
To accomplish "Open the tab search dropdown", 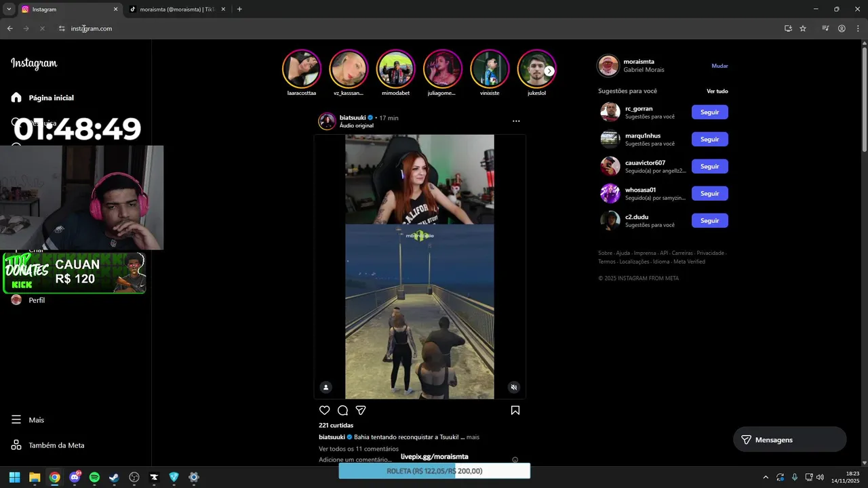I will click(x=9, y=9).
